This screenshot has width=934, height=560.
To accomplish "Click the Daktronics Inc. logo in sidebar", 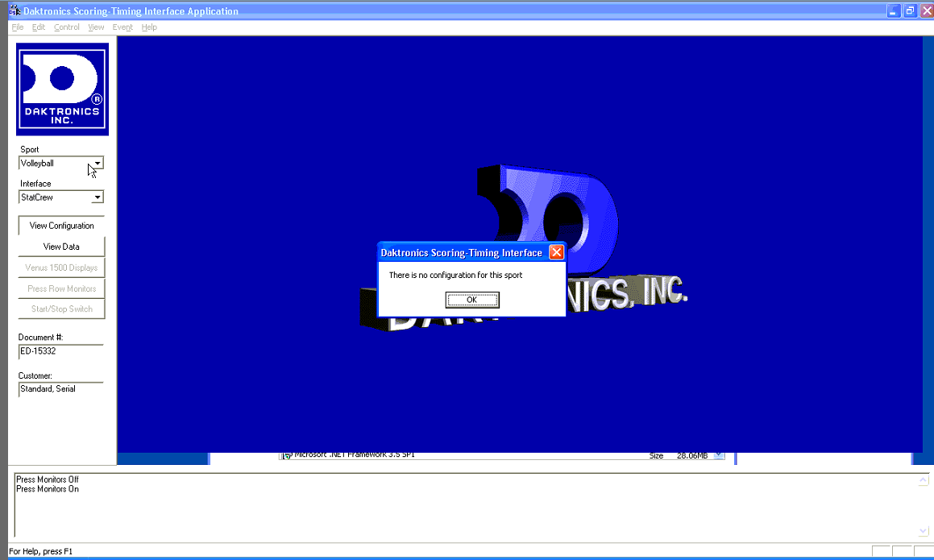I will coord(62,89).
